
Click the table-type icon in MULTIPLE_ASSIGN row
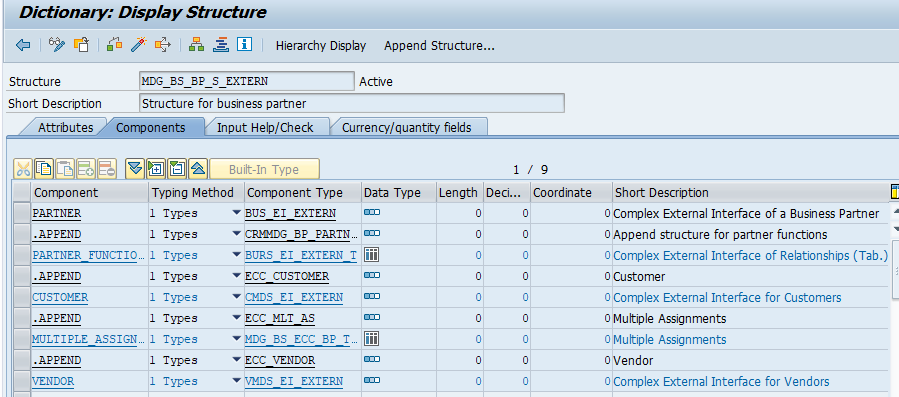pyautogui.click(x=372, y=339)
